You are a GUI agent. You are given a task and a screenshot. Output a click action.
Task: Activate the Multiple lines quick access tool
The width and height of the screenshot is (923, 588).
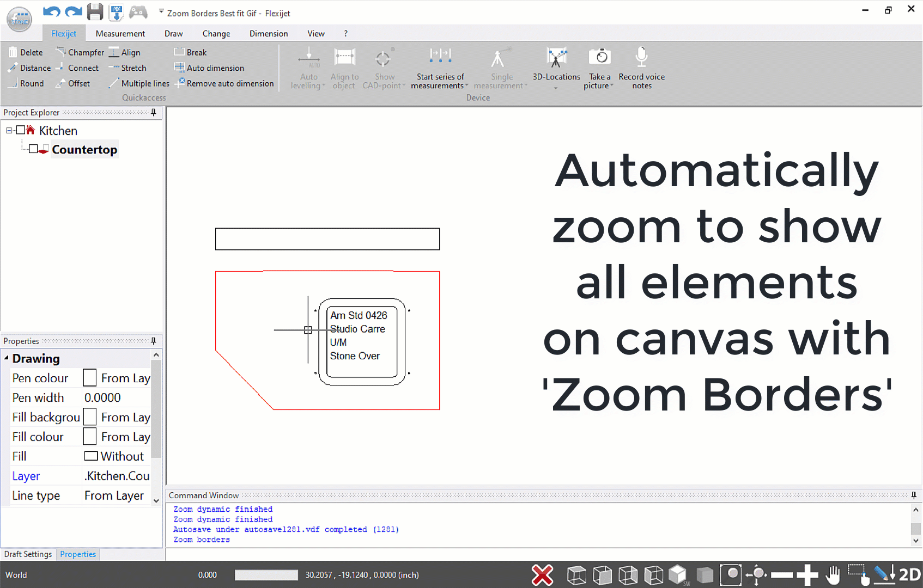coord(139,83)
